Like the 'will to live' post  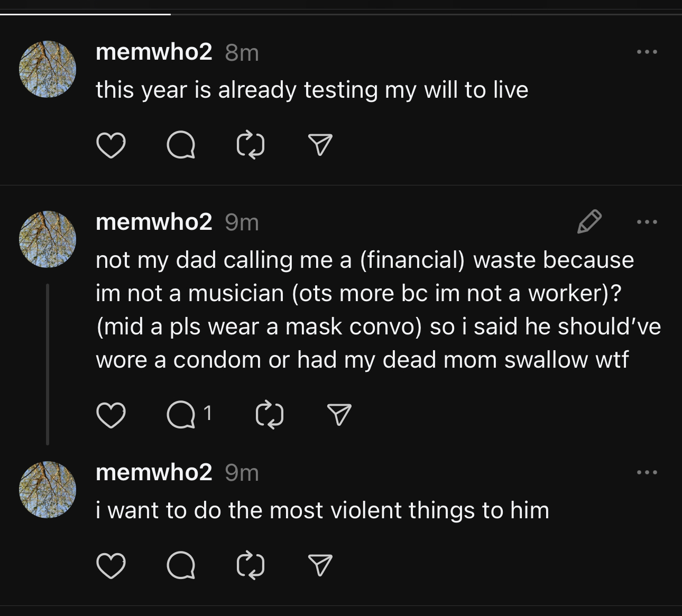pyautogui.click(x=111, y=145)
